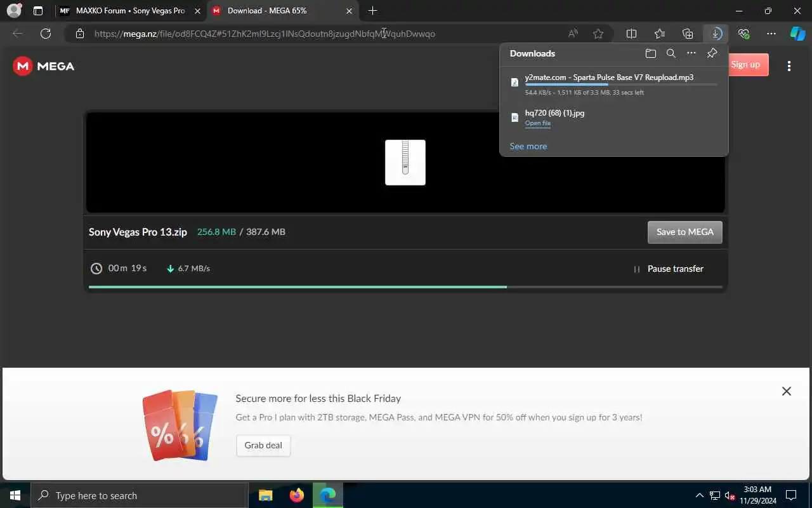Open downloads folder from Downloads panel
Screen dimensions: 812x508
(x=650, y=53)
